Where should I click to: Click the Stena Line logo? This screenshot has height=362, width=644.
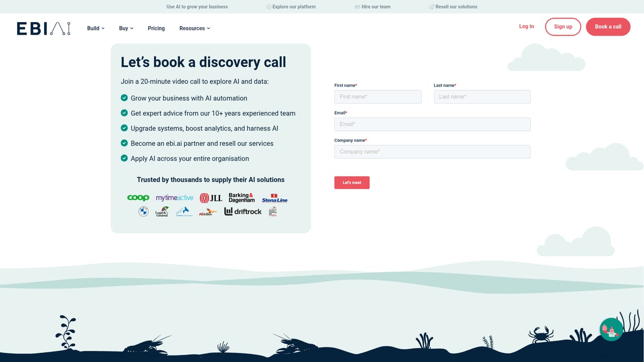tap(275, 198)
